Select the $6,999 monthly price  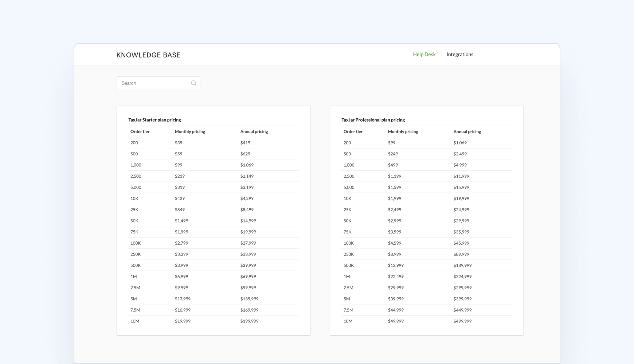pos(181,277)
